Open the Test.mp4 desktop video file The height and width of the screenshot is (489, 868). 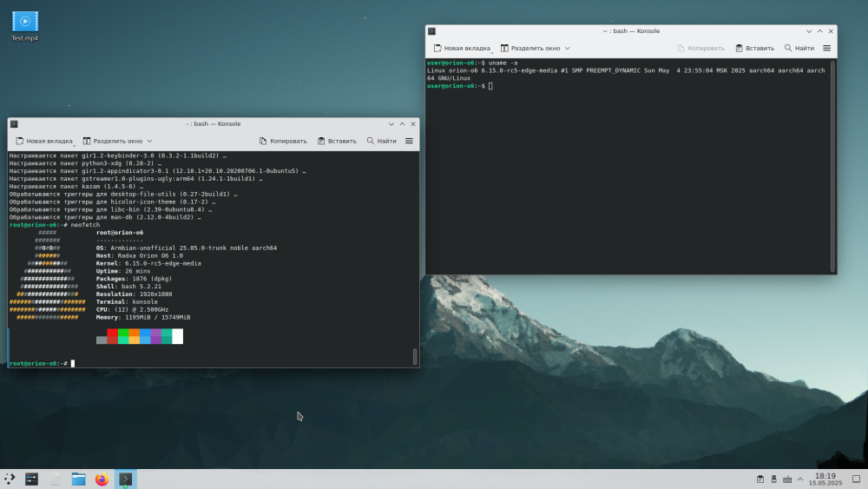[24, 22]
